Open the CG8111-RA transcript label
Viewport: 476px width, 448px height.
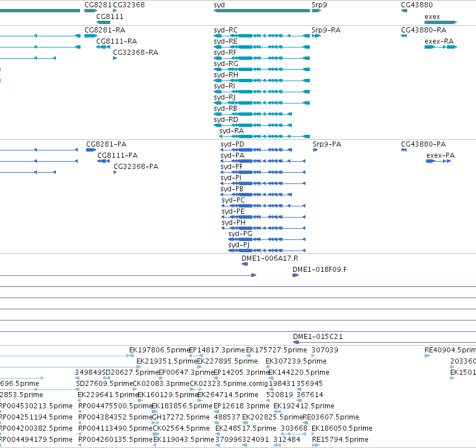tap(116, 41)
